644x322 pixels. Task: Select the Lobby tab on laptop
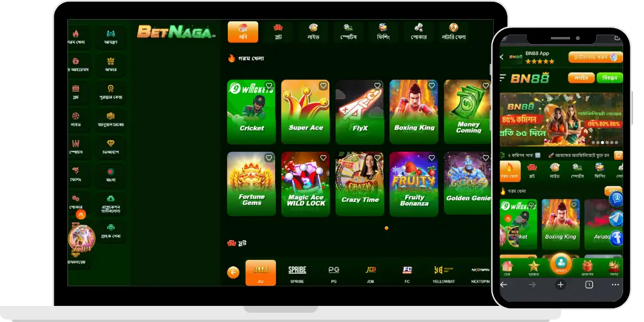click(x=243, y=32)
